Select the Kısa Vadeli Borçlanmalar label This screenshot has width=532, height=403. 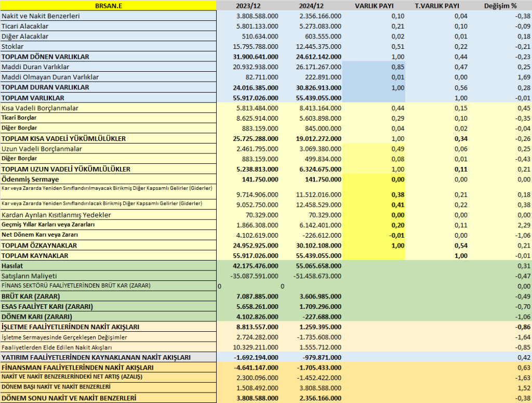pyautogui.click(x=108, y=108)
